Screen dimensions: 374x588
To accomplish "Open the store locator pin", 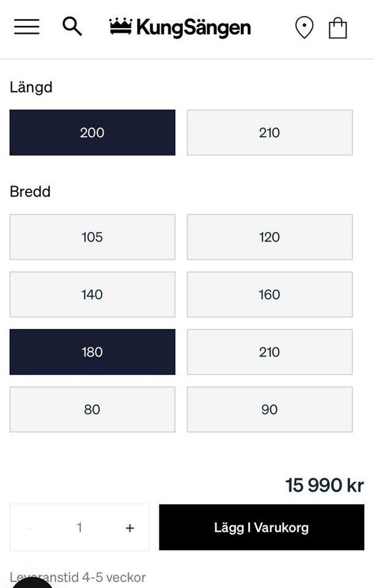I will [304, 28].
